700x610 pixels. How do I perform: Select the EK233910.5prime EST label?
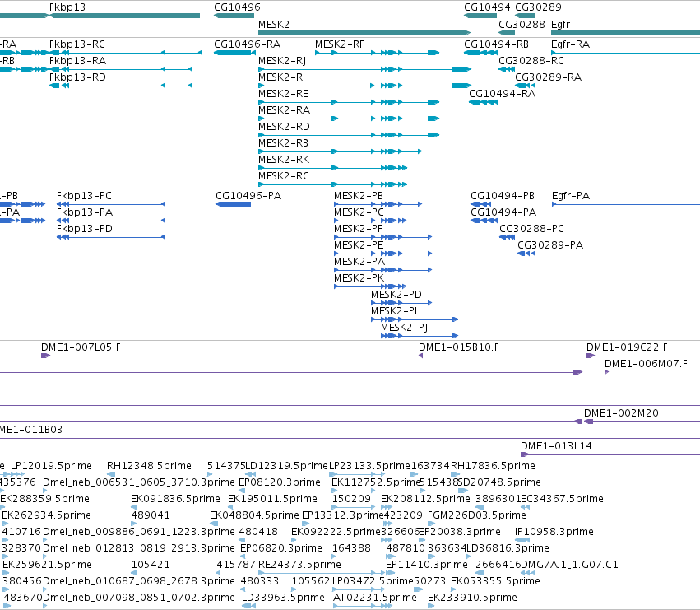(472, 598)
